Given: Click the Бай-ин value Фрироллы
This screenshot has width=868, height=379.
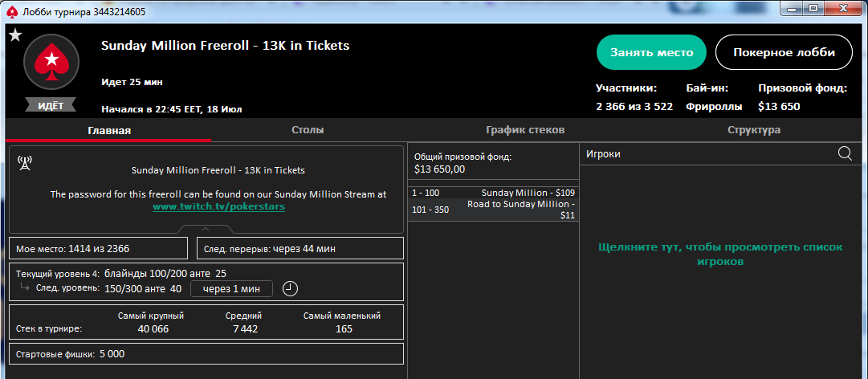Looking at the screenshot, I should pyautogui.click(x=714, y=106).
